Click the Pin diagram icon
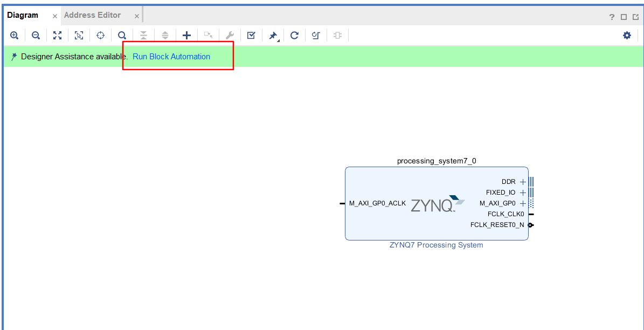Image resolution: width=644 pixels, height=330 pixels. click(x=273, y=35)
